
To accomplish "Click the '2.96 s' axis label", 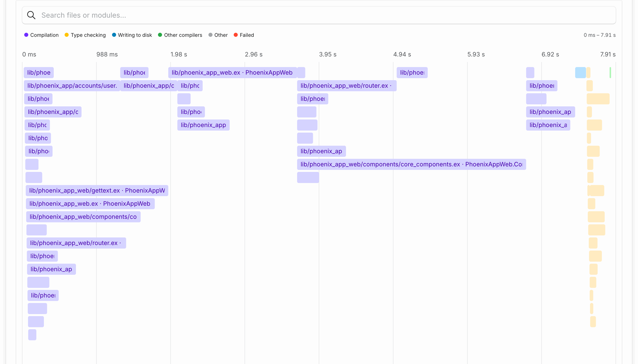I will click(254, 54).
